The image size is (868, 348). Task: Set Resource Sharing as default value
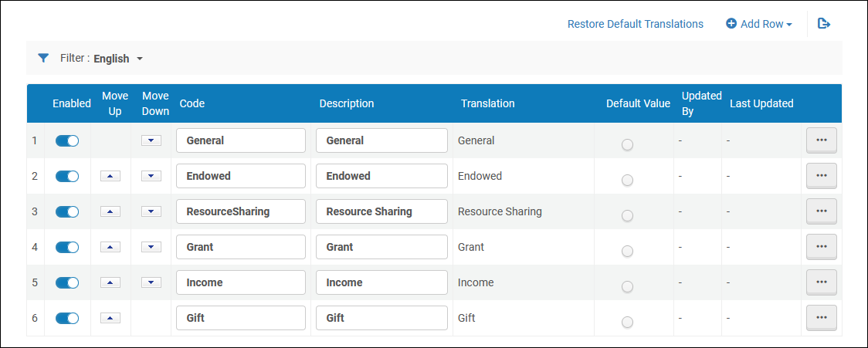pos(627,215)
